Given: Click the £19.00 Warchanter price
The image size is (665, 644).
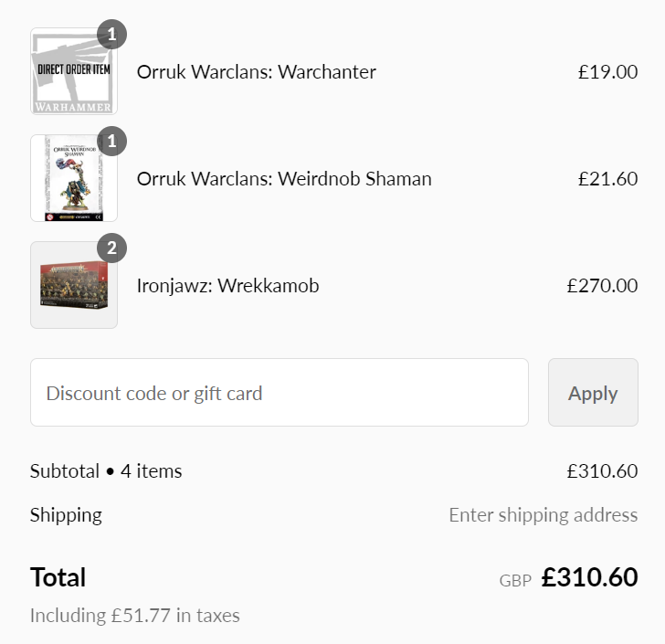Looking at the screenshot, I should pos(607,72).
